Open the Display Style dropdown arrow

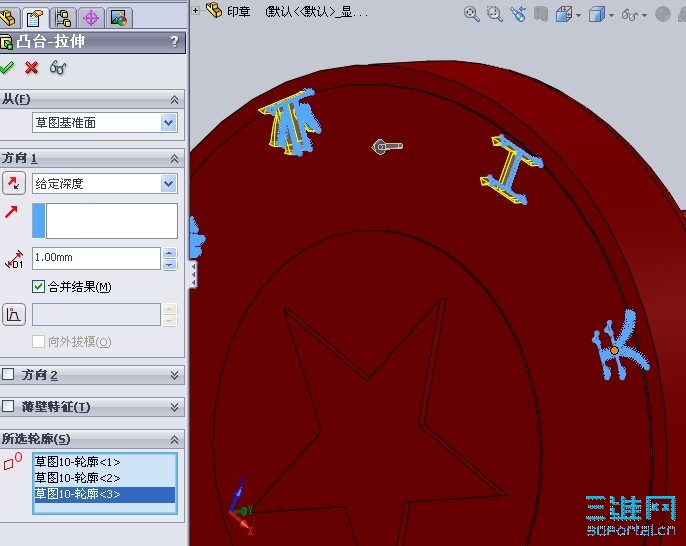(x=611, y=15)
